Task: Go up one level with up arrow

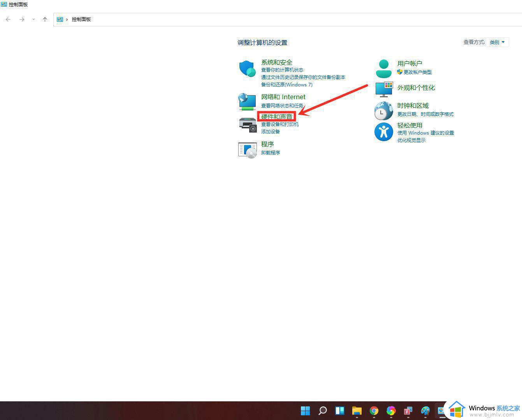Action: 45,19
